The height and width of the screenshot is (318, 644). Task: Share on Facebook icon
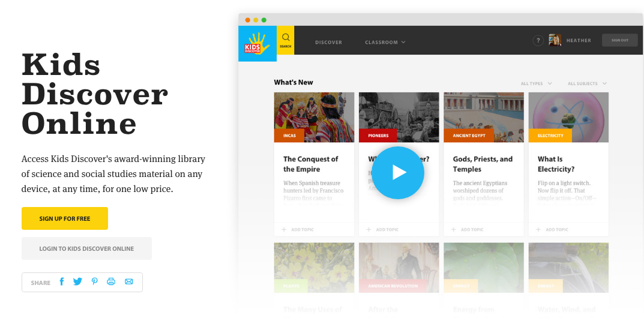(62, 281)
